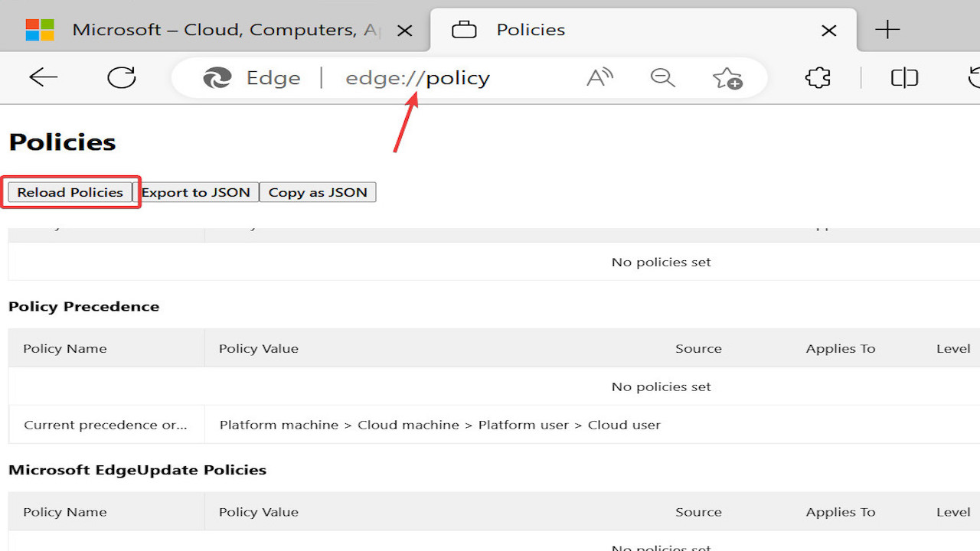Click the Policy Precedence section heading
Image resolution: width=980 pixels, height=551 pixels.
pyautogui.click(x=83, y=306)
